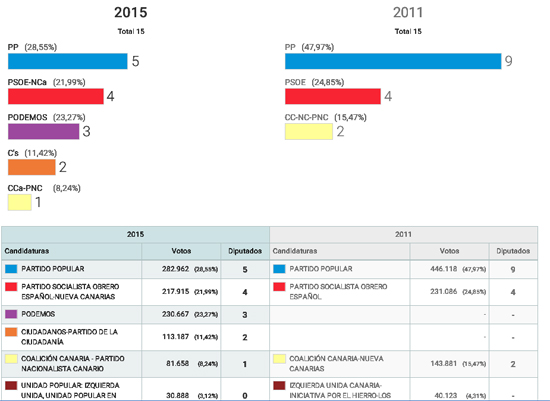Click the 30.888 votes value
550x401 pixels.
pyautogui.click(x=177, y=395)
